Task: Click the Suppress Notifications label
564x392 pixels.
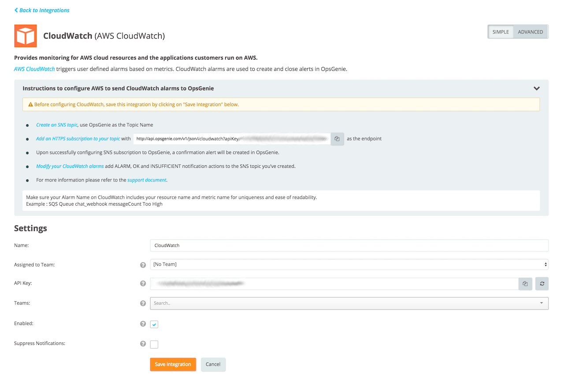Action: tap(40, 344)
